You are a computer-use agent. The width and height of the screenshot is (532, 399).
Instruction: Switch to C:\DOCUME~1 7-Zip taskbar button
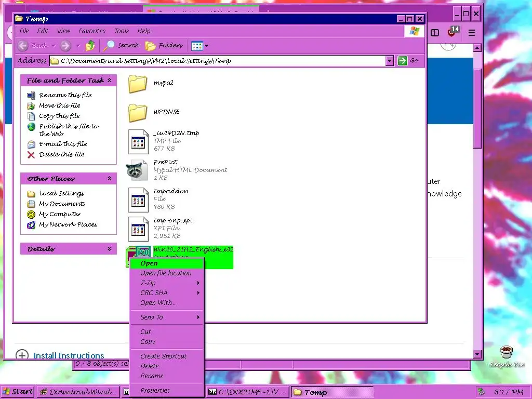pyautogui.click(x=247, y=392)
